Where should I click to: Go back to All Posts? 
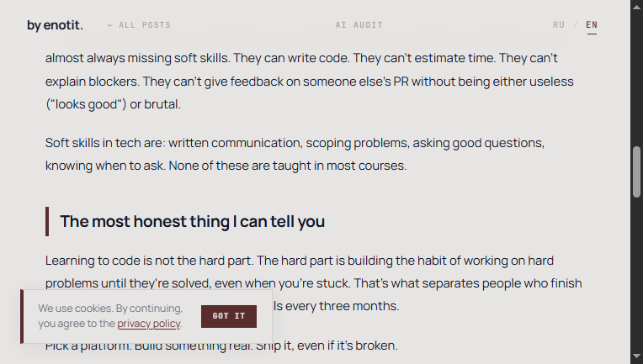[139, 25]
